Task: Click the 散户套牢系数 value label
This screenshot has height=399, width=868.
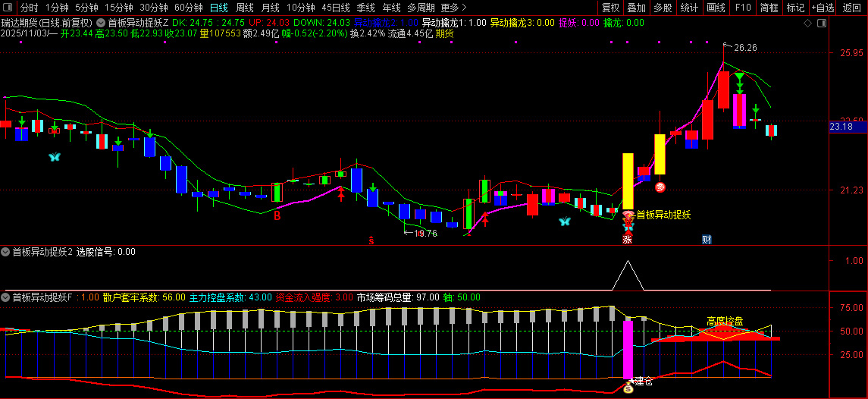Action: tap(144, 297)
